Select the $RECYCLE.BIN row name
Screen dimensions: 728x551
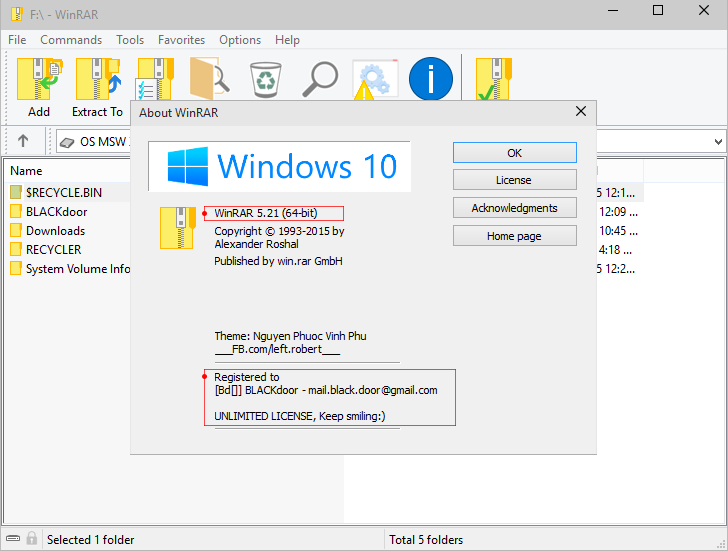coord(64,193)
